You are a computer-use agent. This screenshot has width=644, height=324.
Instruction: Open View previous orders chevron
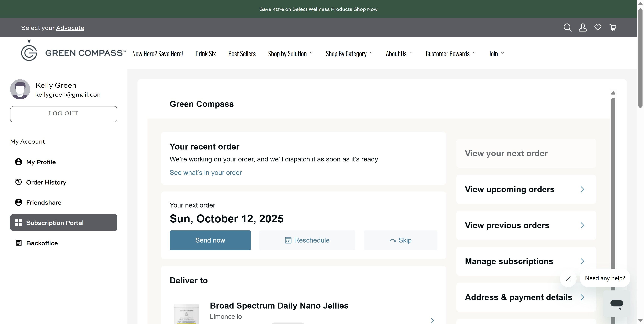(x=582, y=225)
